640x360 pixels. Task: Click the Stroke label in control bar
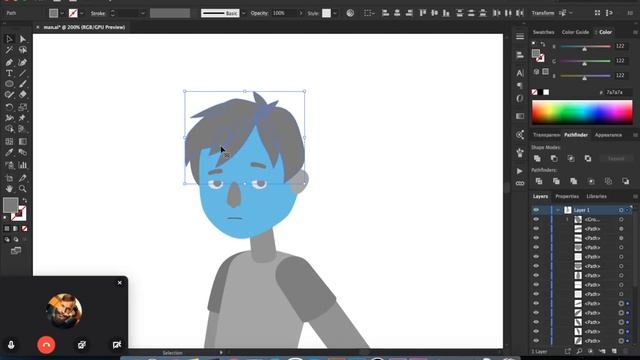pyautogui.click(x=98, y=13)
